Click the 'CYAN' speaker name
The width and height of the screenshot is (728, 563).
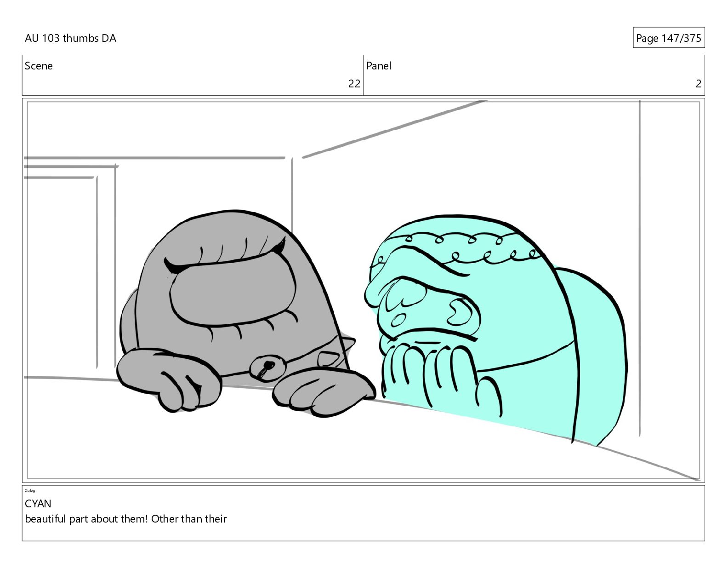coord(38,504)
